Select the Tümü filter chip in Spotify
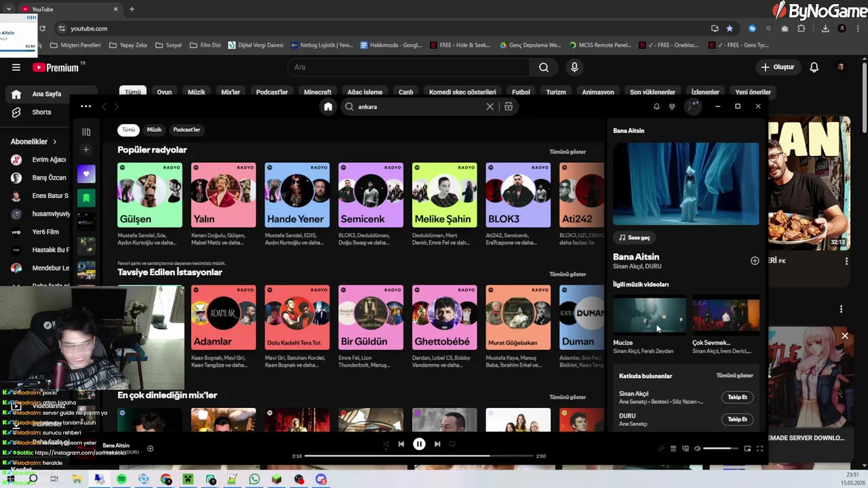The height and width of the screenshot is (488, 868). (x=128, y=129)
